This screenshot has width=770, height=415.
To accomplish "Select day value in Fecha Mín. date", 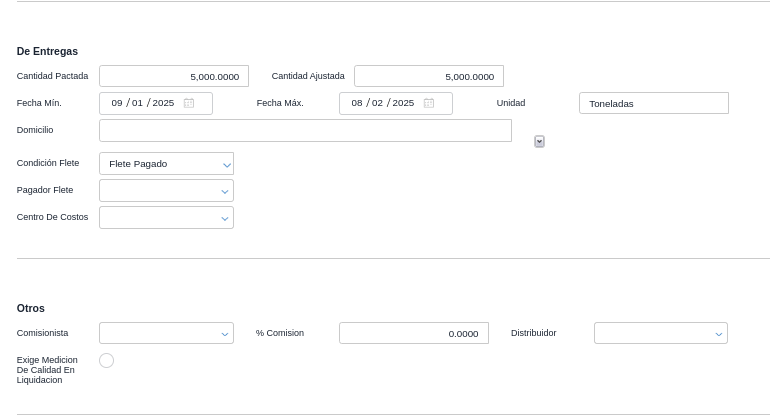I will (x=117, y=103).
